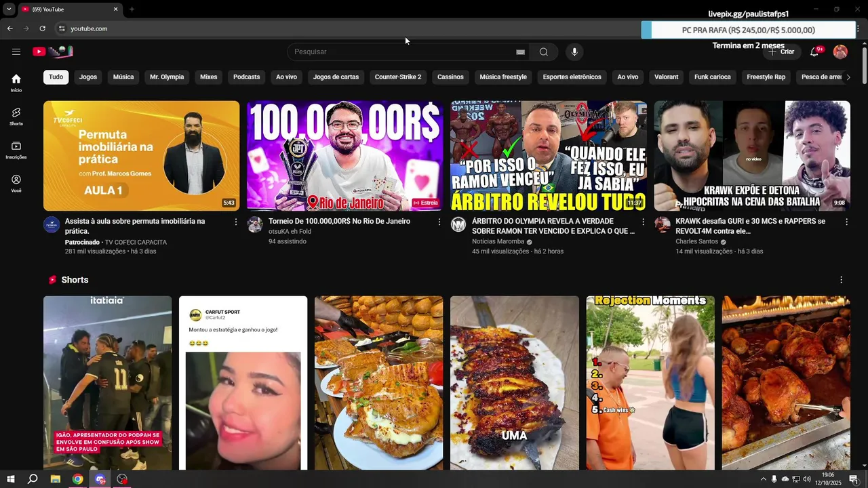
Task: Open the account avatar menu
Action: point(840,52)
